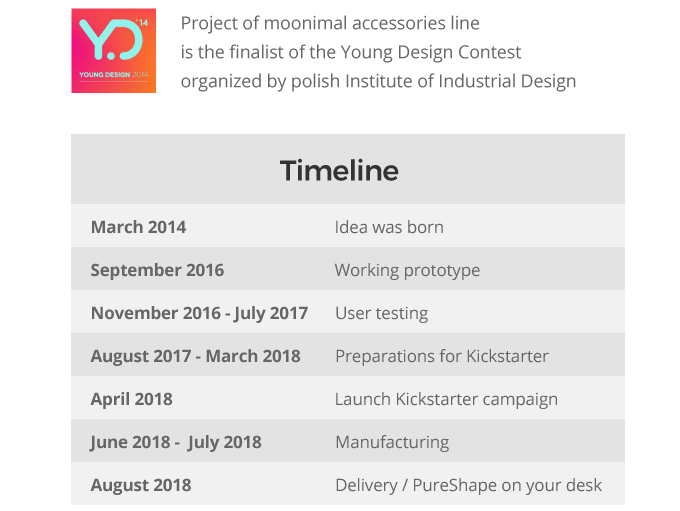Click August 2017 - March 2018 date
Image resolution: width=680 pixels, height=511 pixels.
(x=196, y=356)
